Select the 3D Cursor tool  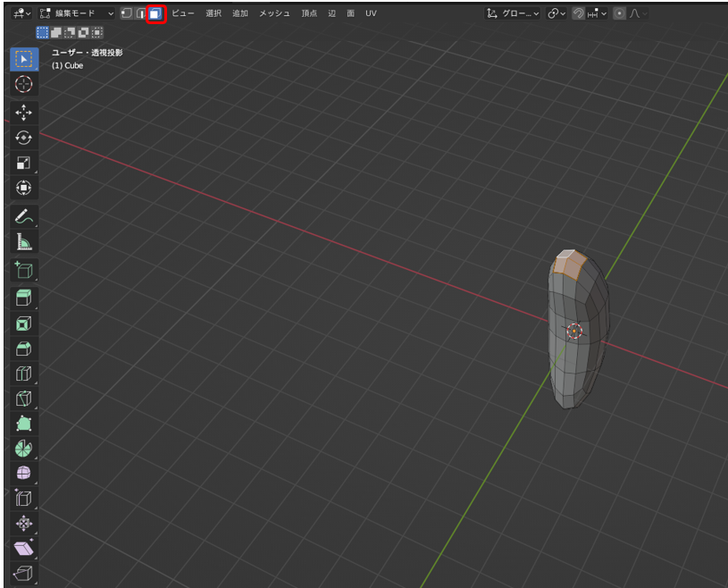point(24,84)
